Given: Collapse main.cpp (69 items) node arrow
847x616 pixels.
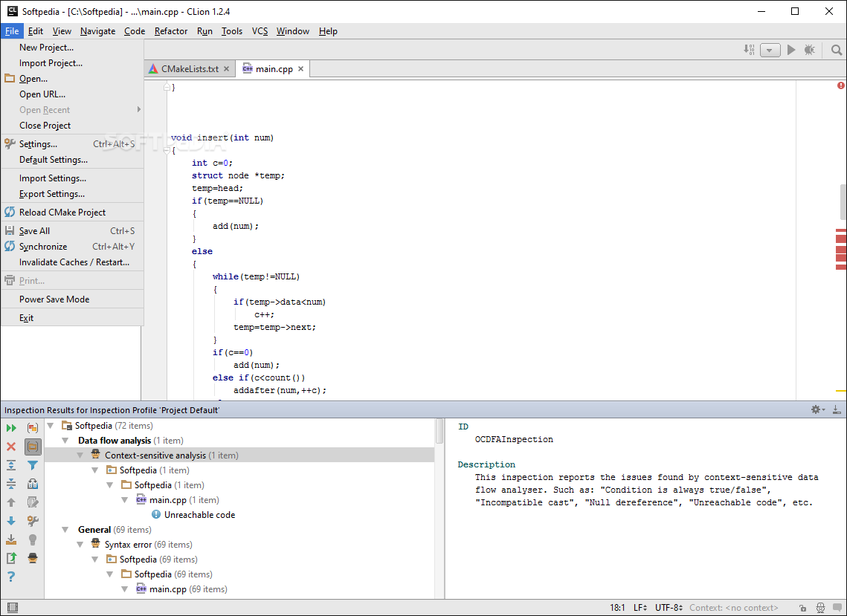Looking at the screenshot, I should pos(125,589).
